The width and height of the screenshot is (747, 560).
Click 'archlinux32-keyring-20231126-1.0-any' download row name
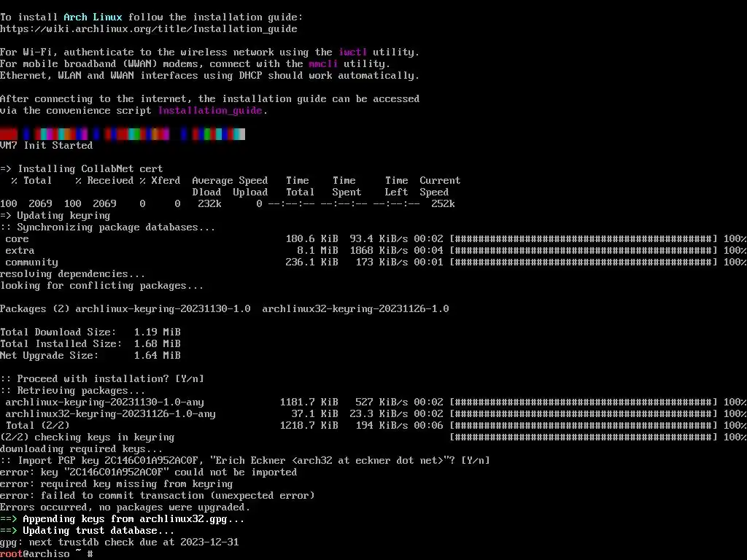(111, 414)
